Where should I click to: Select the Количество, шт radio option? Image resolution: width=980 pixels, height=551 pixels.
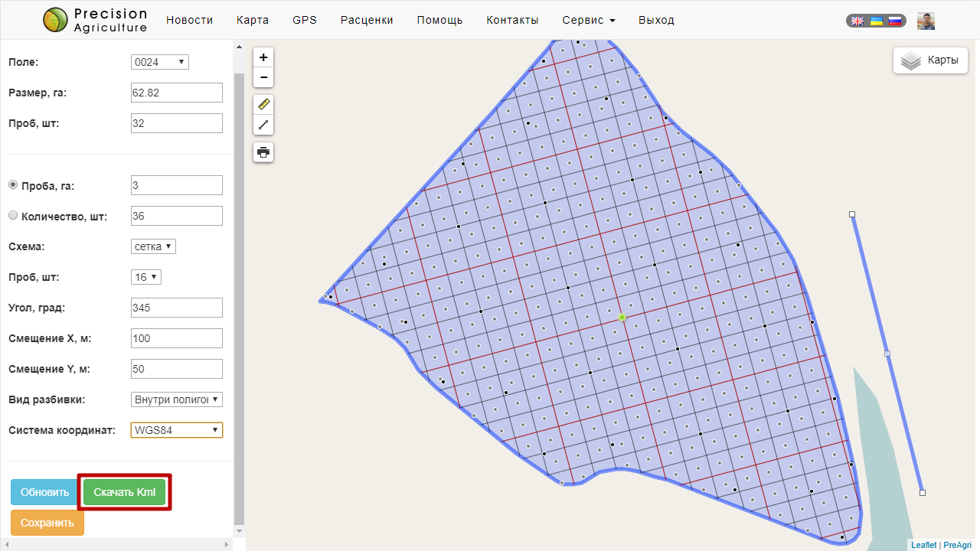(13, 216)
